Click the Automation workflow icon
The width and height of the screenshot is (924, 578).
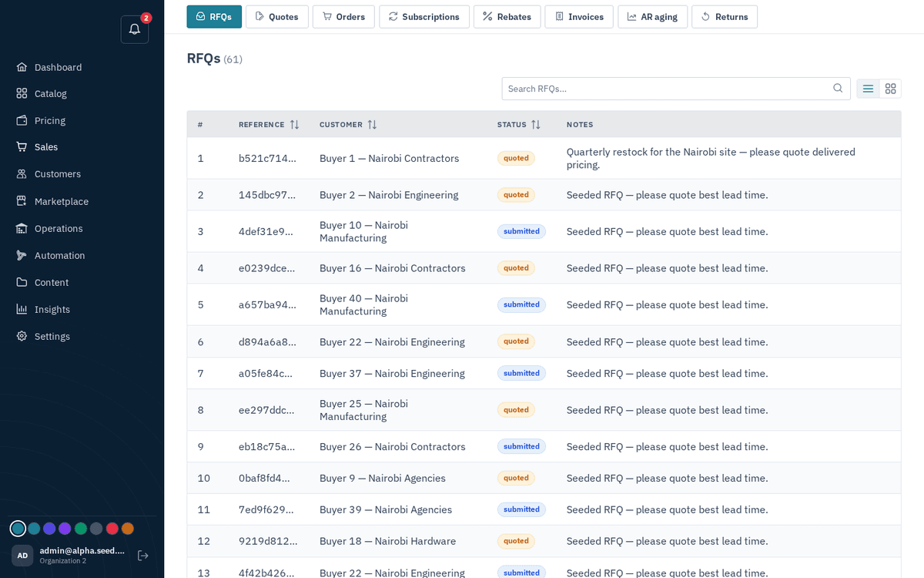22,255
